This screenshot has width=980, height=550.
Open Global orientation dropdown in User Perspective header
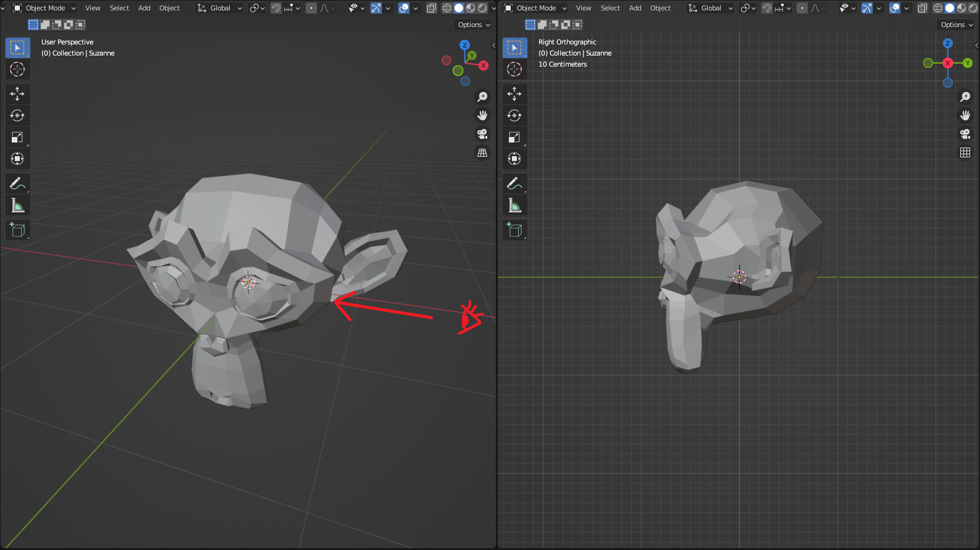(x=219, y=8)
